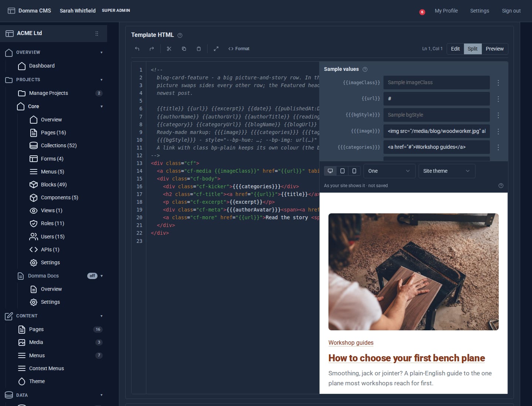Open options menu for image row
The image size is (532, 406).
pyautogui.click(x=498, y=131)
